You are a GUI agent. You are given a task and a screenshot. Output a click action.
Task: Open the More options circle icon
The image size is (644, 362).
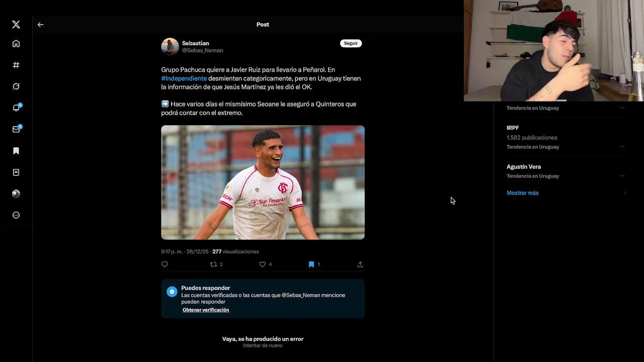click(x=16, y=215)
